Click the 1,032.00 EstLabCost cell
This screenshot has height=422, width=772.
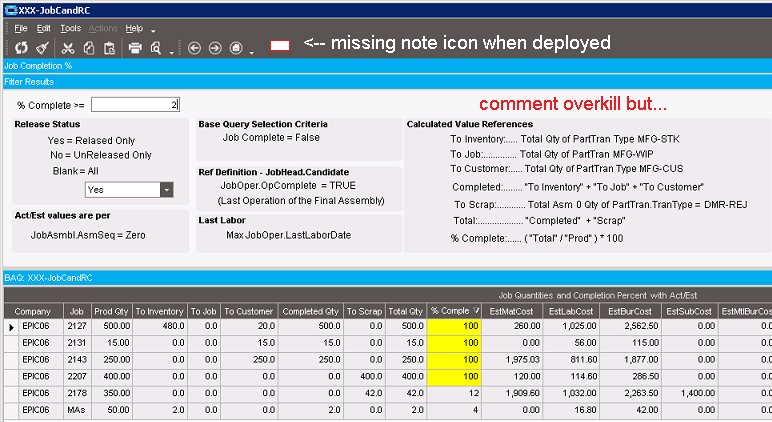(571, 393)
